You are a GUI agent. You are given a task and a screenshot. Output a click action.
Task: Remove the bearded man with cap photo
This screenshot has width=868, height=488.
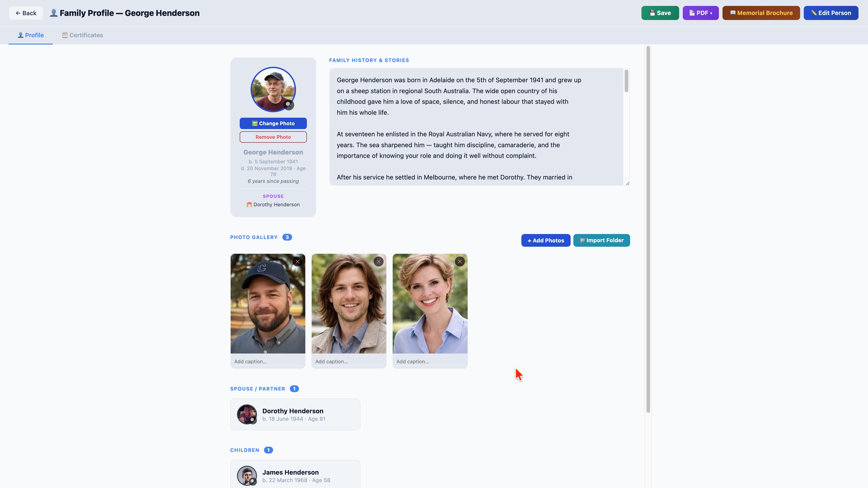298,261
